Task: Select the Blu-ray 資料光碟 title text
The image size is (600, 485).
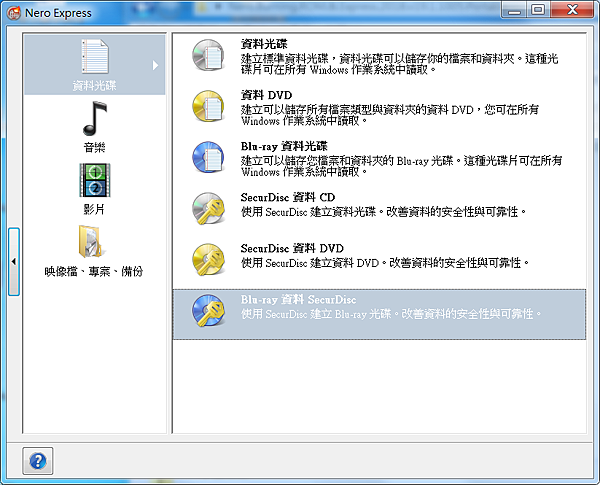Action: pos(284,146)
